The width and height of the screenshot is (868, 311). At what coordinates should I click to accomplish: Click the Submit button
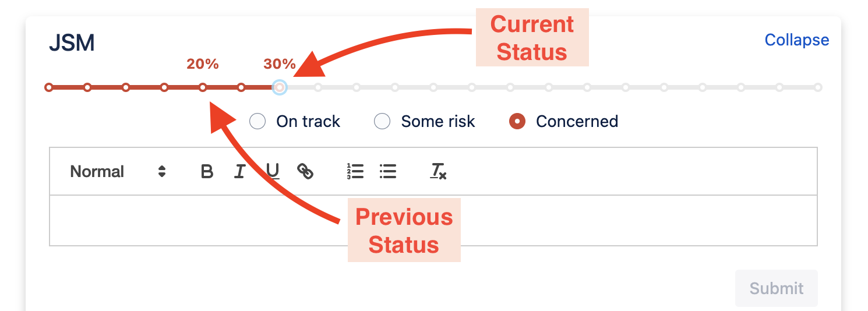pos(776,288)
